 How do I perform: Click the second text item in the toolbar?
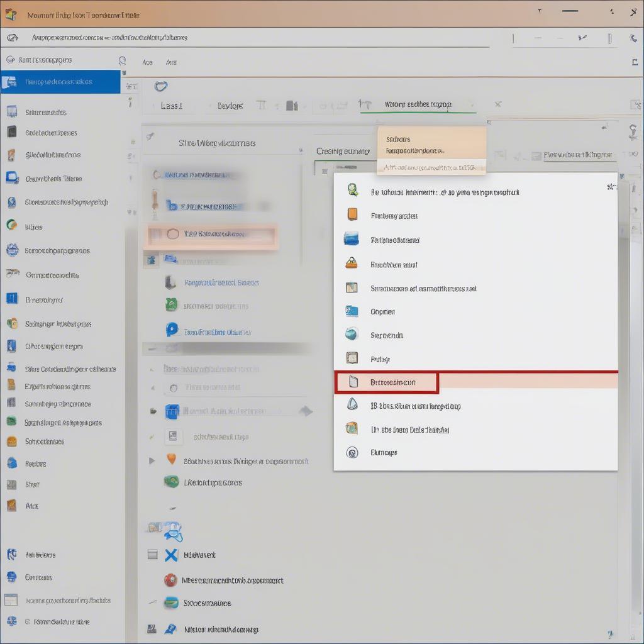click(x=230, y=106)
